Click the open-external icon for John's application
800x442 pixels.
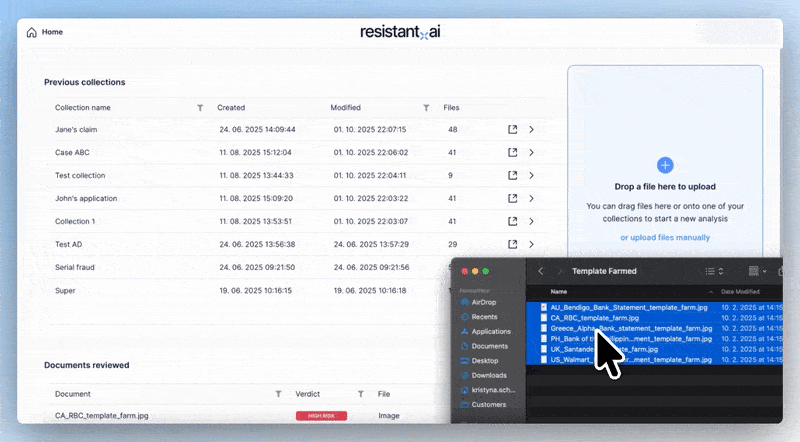tap(513, 199)
